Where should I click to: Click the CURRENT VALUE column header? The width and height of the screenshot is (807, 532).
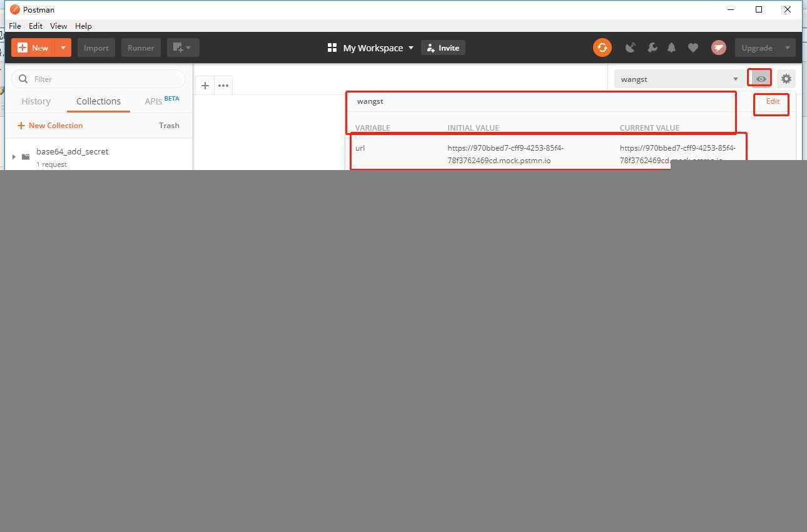tap(649, 128)
